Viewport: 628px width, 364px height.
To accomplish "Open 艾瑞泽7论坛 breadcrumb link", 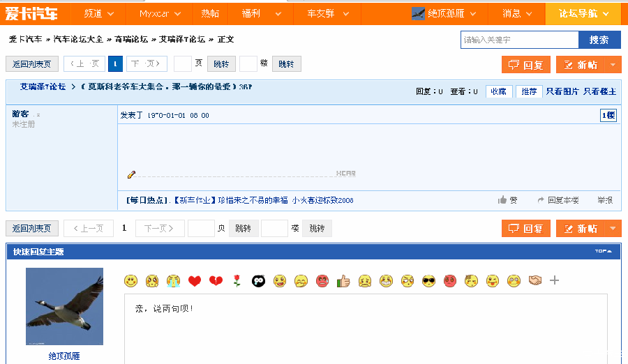I will click(182, 39).
